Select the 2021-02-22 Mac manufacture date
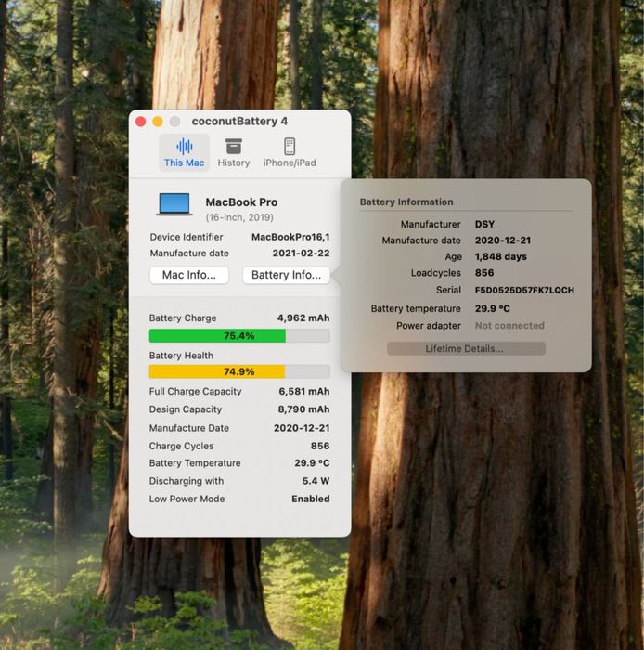 (x=301, y=253)
